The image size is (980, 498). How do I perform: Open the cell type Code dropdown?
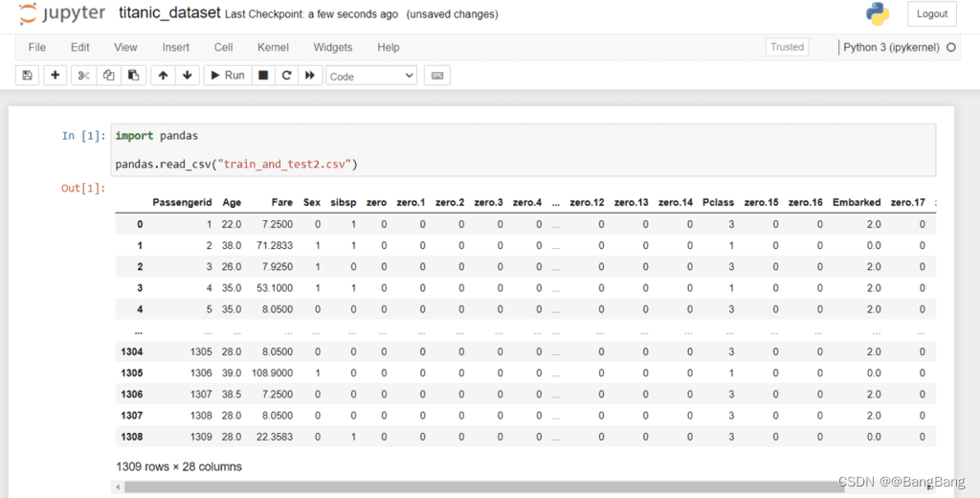tap(371, 76)
